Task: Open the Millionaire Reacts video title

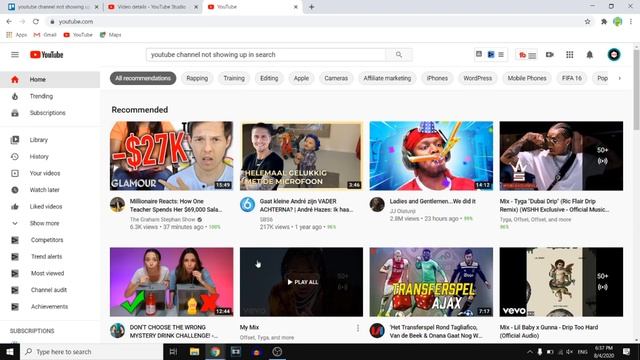Action: [x=176, y=205]
